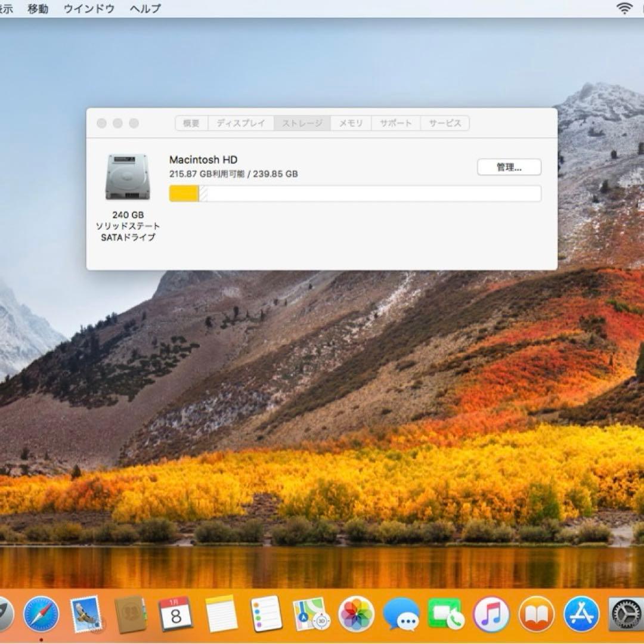Screen dimensions: 644x644
Task: Launch iTunes from the Dock
Action: pos(490,614)
